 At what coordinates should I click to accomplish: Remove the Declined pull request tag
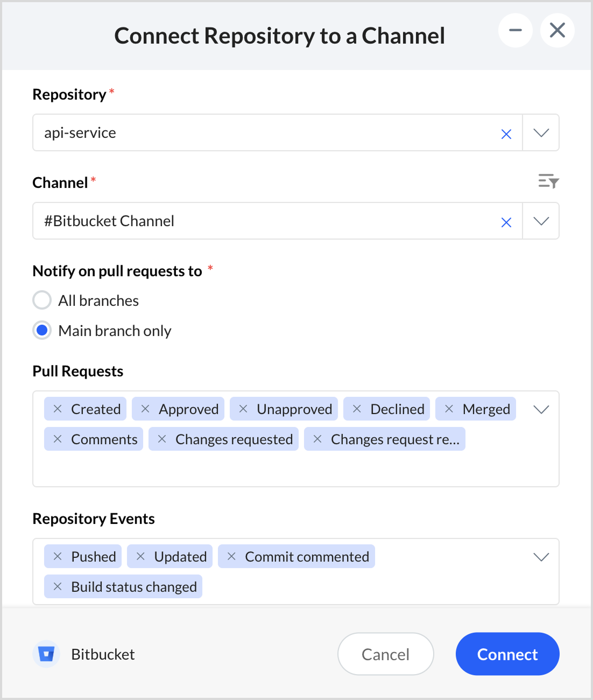tap(357, 409)
